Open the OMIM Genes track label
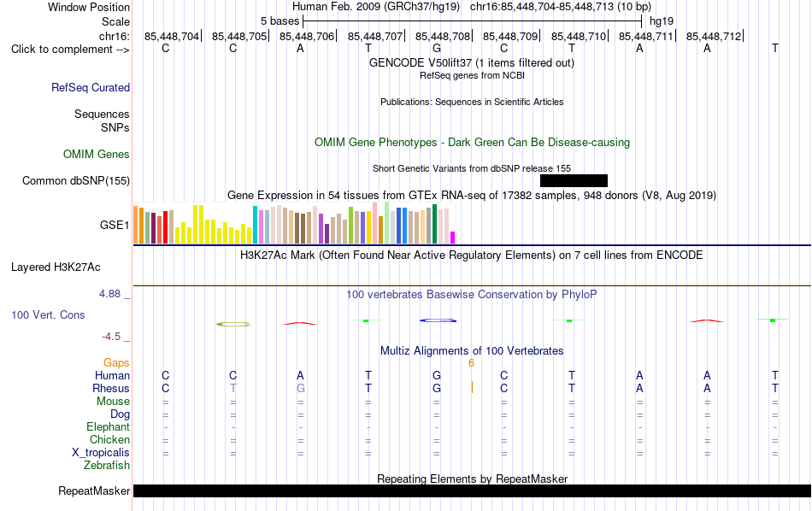812x511 pixels. pyautogui.click(x=96, y=155)
